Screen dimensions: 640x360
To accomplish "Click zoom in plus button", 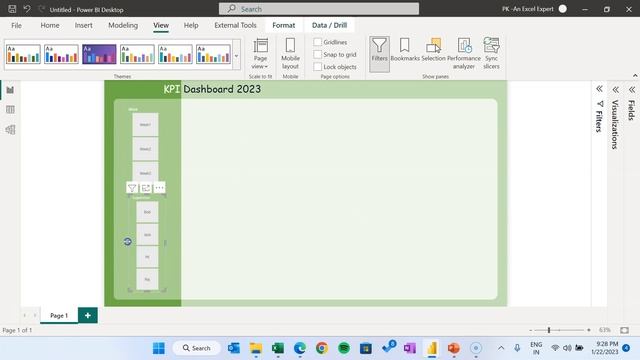I will (x=589, y=330).
